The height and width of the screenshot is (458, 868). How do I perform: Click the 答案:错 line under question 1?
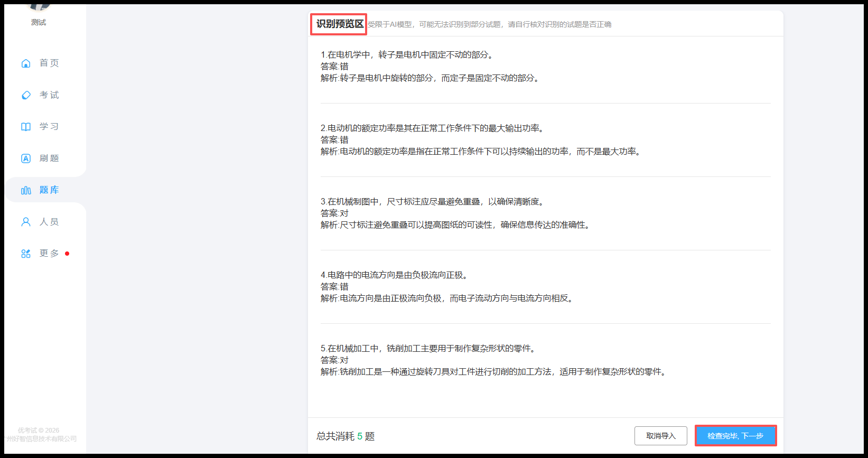click(334, 67)
